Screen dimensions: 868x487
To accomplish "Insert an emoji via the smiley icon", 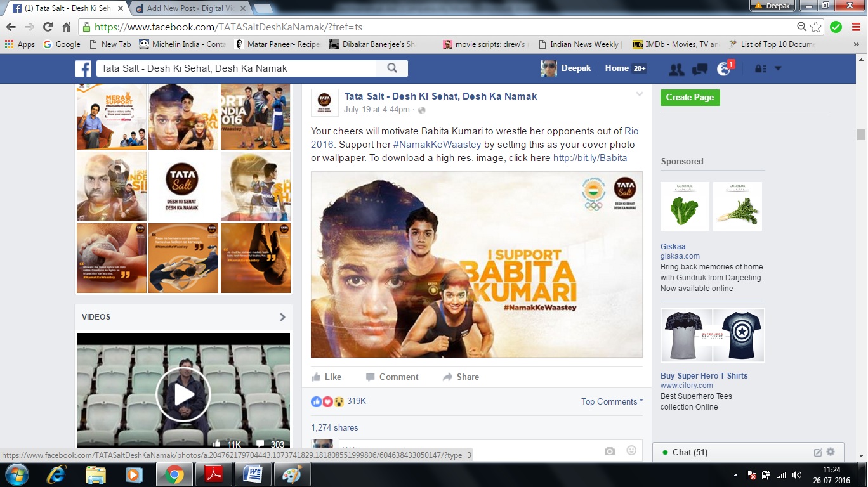I will point(631,450).
